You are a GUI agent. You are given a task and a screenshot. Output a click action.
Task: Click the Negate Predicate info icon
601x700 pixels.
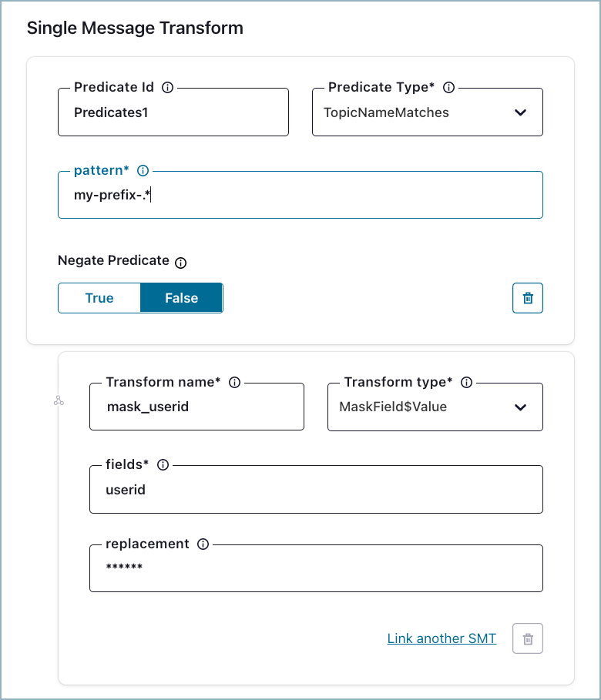(181, 262)
